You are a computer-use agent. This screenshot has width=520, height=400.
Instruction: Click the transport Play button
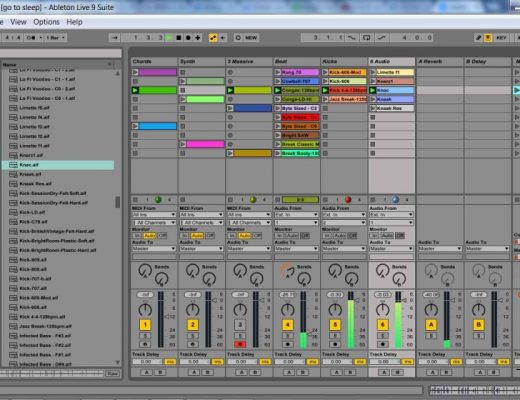(169, 38)
